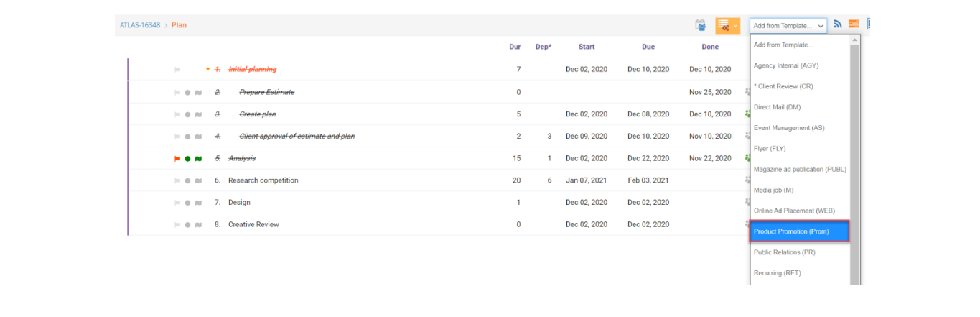
Task: Open the ATLAS-16348 breadcrumb link
Action: click(x=140, y=25)
